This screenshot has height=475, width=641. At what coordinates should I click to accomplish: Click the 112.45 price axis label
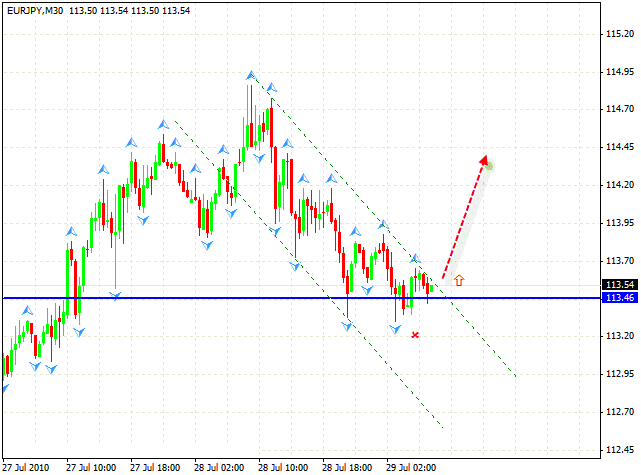click(x=620, y=450)
